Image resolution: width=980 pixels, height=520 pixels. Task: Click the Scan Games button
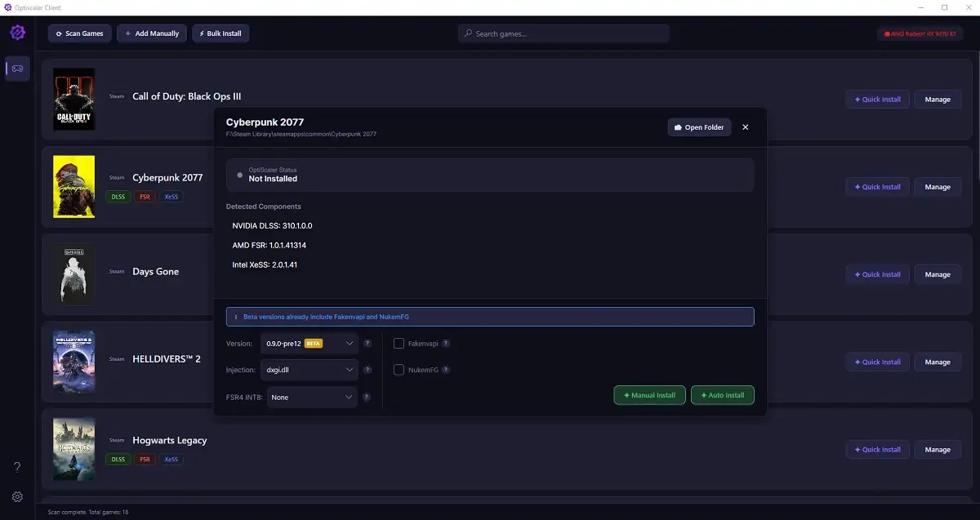pos(79,33)
